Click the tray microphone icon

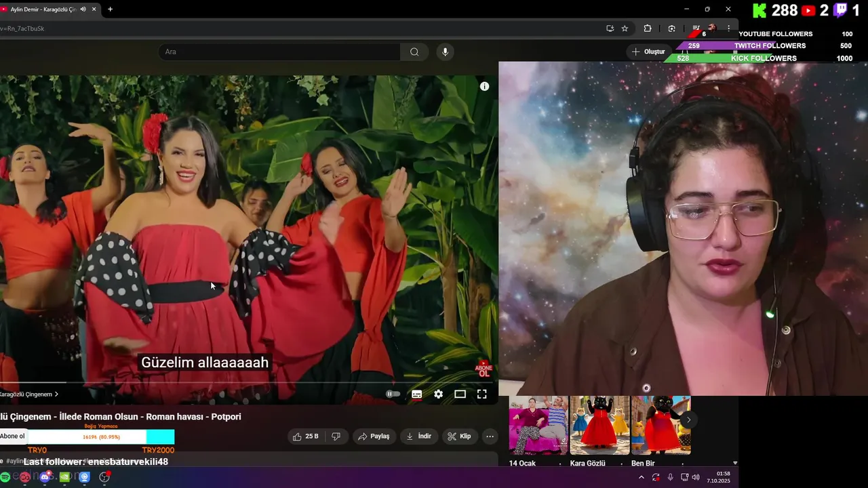pos(670,477)
